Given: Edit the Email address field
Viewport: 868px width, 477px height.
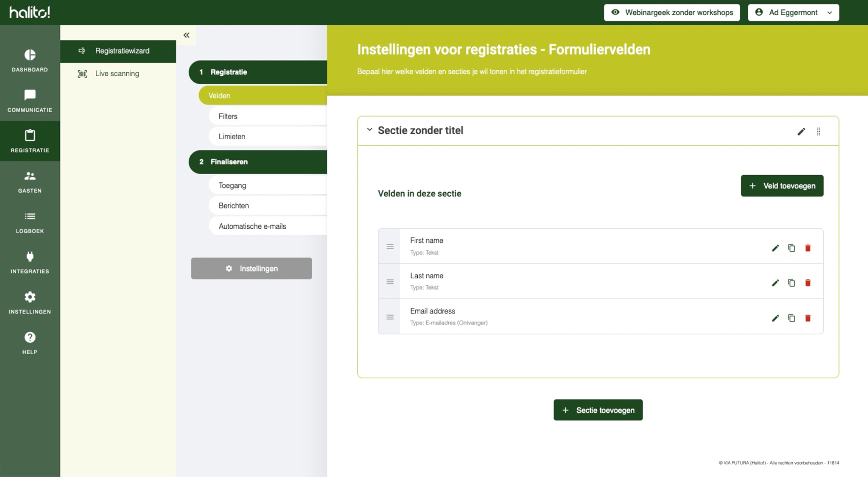Looking at the screenshot, I should click(775, 318).
